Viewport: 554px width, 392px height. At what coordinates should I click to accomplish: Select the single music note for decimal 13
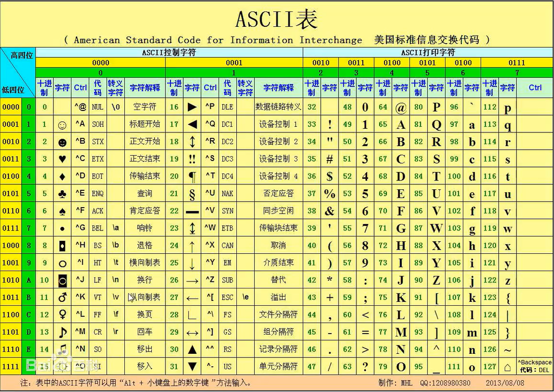coord(62,332)
